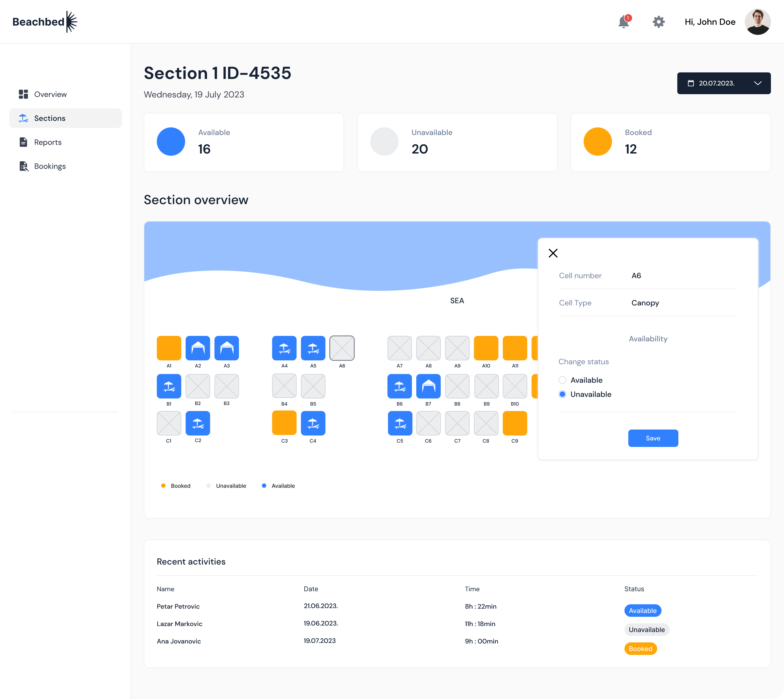The height and width of the screenshot is (699, 784).
Task: Click Petar Petrovic activity row name
Action: (178, 606)
